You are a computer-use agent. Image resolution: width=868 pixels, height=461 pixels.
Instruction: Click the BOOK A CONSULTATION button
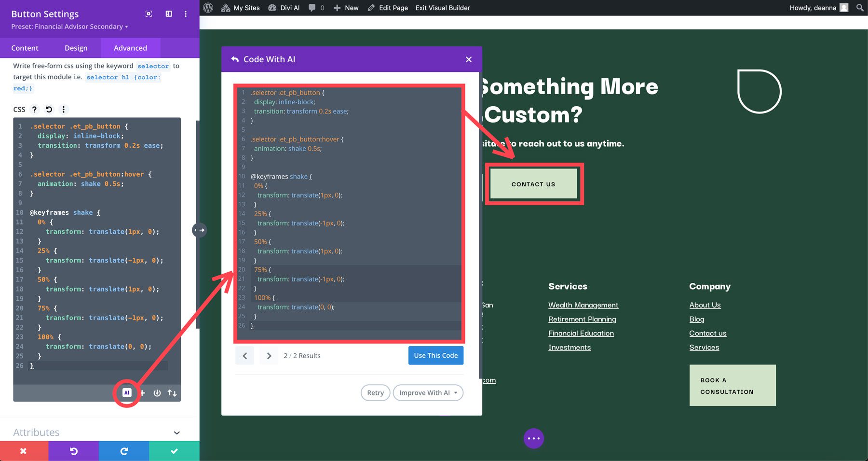click(x=732, y=385)
